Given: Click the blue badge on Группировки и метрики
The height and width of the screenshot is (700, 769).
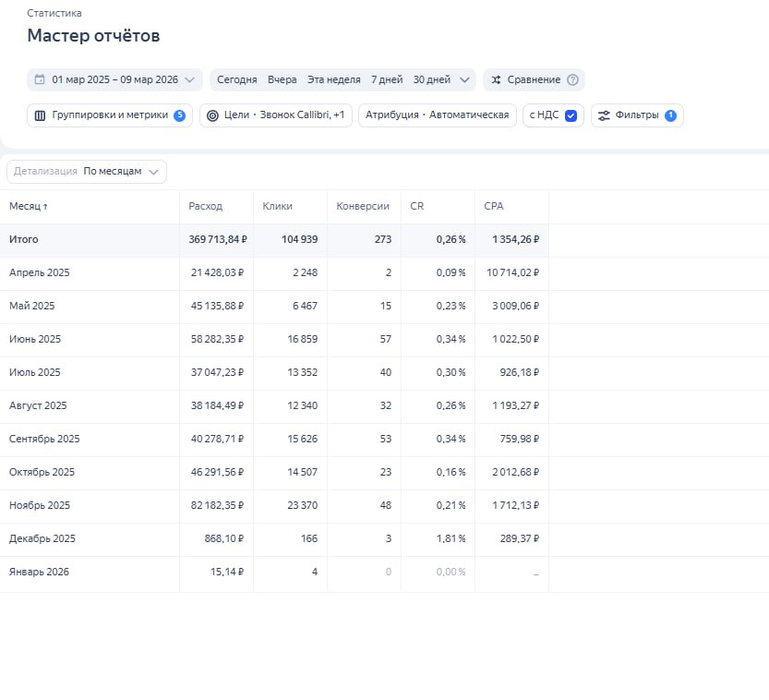Looking at the screenshot, I should tap(179, 115).
